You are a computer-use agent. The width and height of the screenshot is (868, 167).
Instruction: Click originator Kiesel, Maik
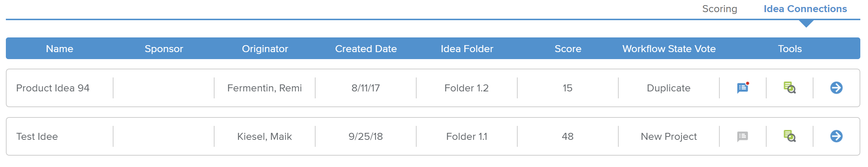click(264, 137)
